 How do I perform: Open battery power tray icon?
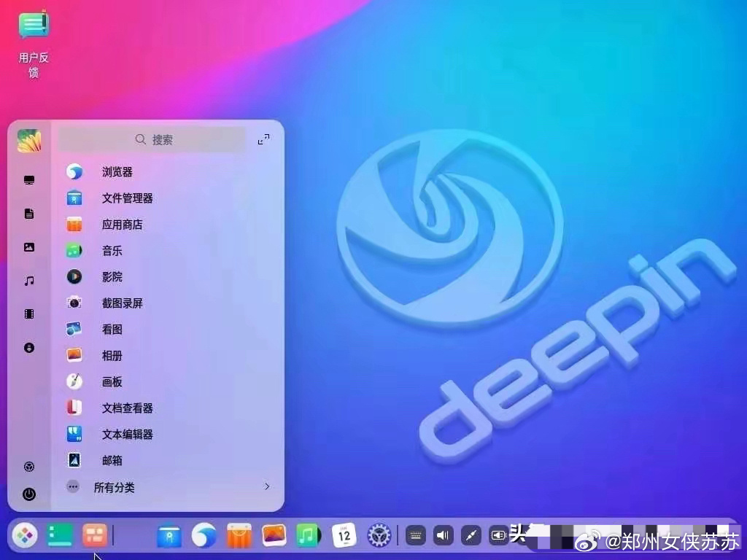[498, 536]
